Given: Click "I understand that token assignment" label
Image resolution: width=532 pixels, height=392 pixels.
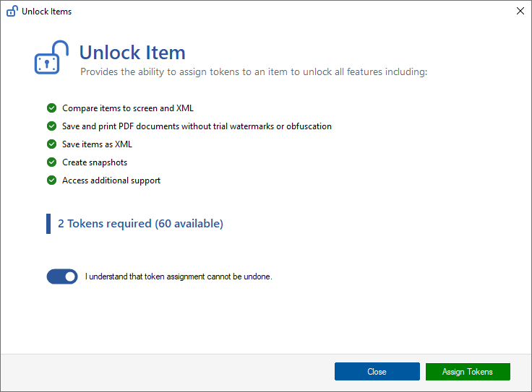Looking at the screenshot, I should coord(179,276).
